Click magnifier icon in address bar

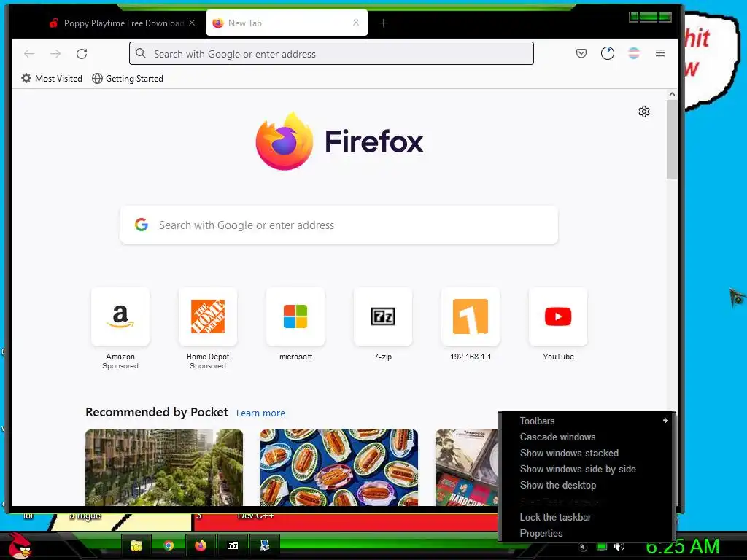coord(141,53)
